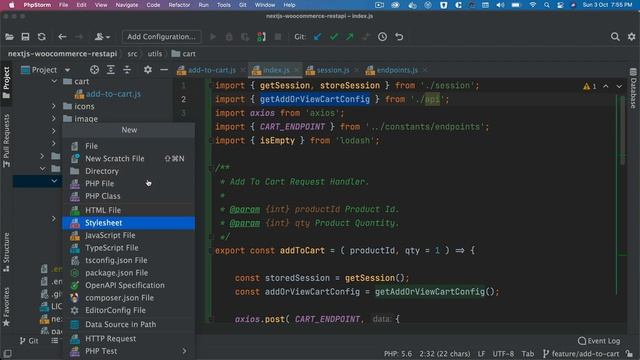Image resolution: width=640 pixels, height=360 pixels.
Task: Change the LF line separator
Action: [x=482, y=353]
